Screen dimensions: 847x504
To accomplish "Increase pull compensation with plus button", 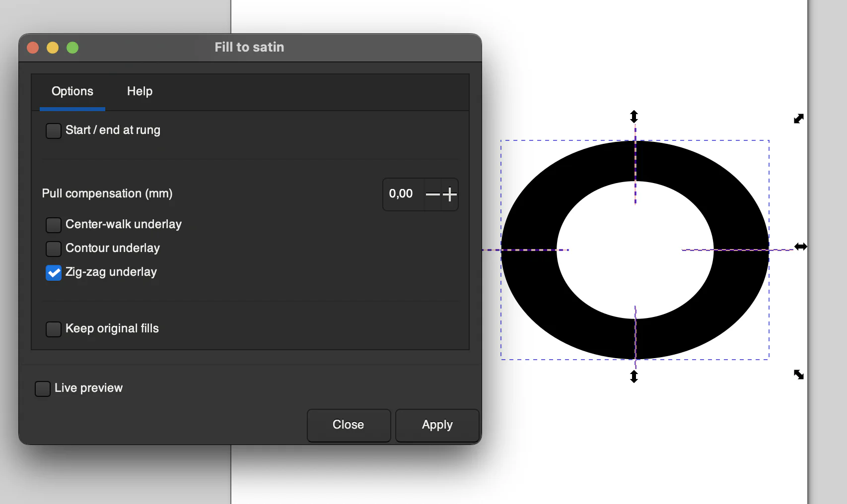I will tap(450, 194).
